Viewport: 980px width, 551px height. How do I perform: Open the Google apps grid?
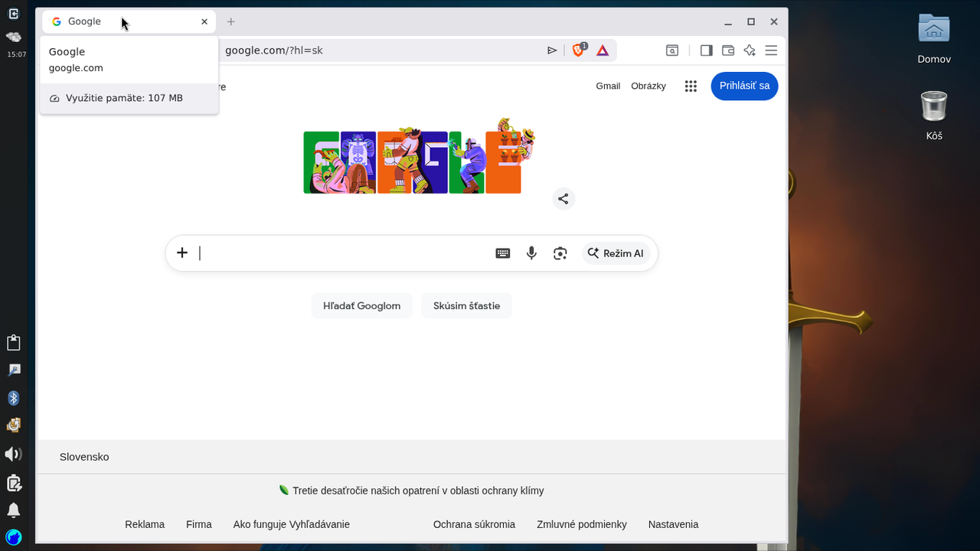click(691, 86)
